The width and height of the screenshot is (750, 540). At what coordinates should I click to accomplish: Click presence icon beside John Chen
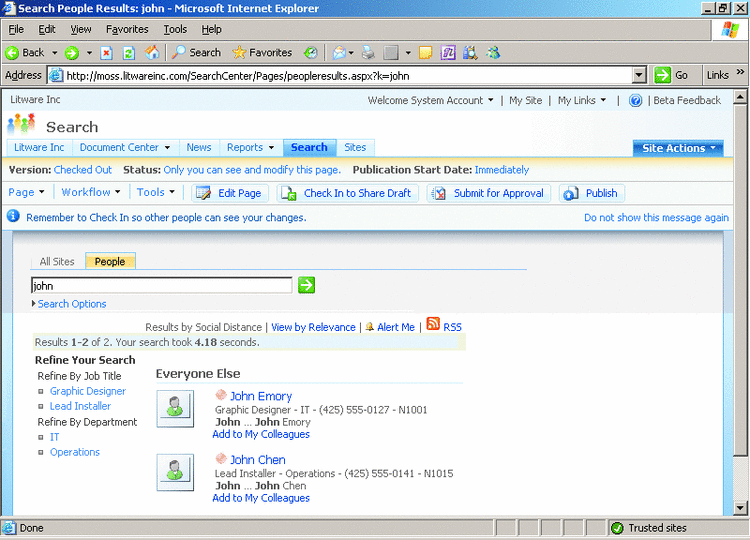pos(221,459)
